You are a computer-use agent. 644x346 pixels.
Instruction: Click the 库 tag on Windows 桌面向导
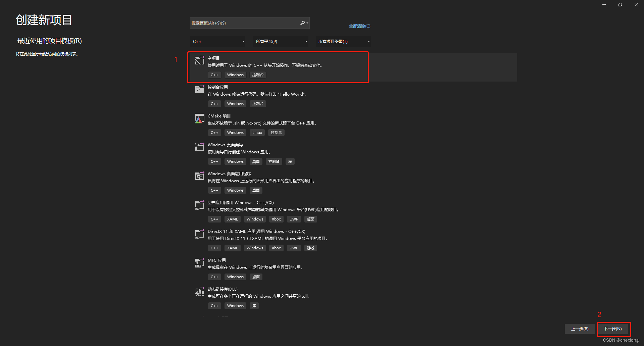click(290, 161)
